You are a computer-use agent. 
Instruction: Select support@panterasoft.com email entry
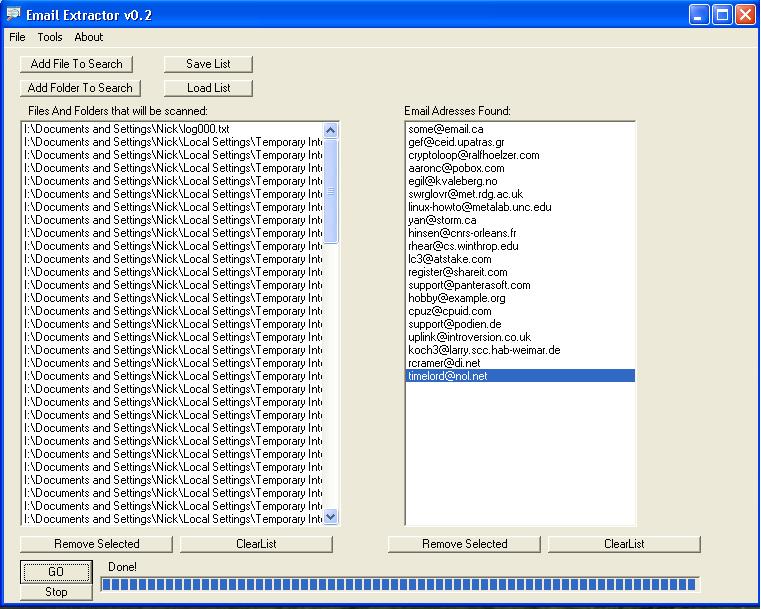(469, 286)
